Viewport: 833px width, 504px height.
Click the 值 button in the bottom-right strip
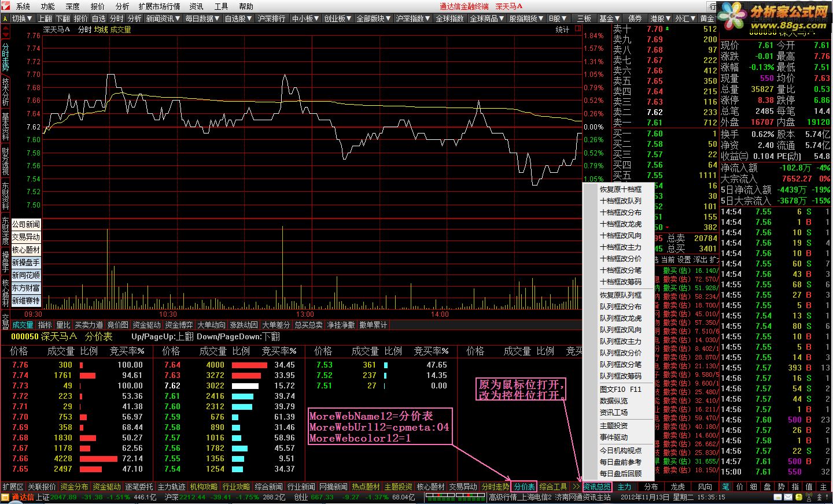(809, 487)
